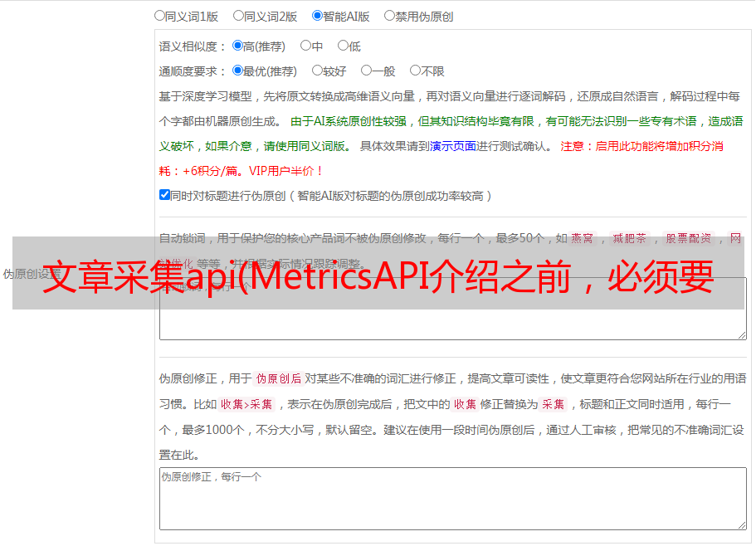This screenshot has height=546, width=756.
Task: Pick the 禁用伪原创 radio button
Action: tap(389, 16)
